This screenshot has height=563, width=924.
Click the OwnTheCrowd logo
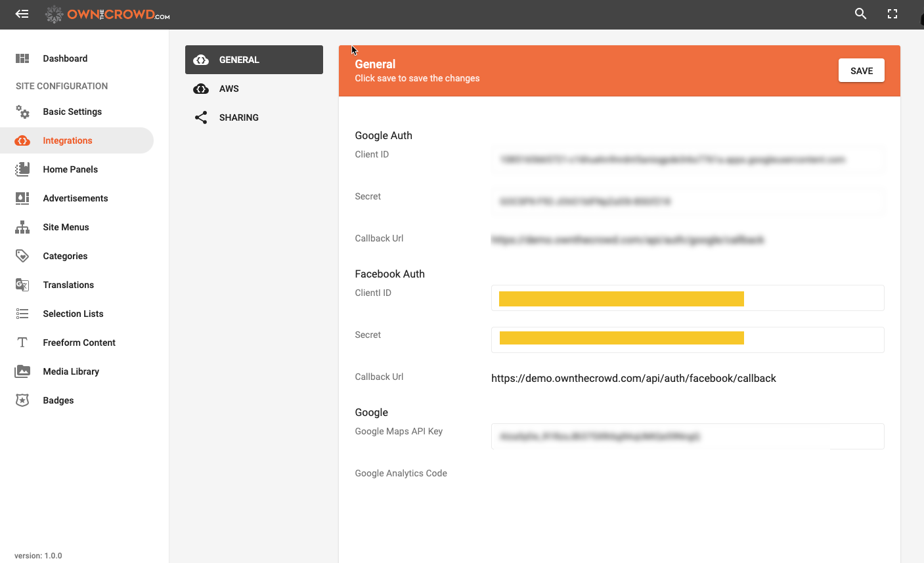[108, 14]
